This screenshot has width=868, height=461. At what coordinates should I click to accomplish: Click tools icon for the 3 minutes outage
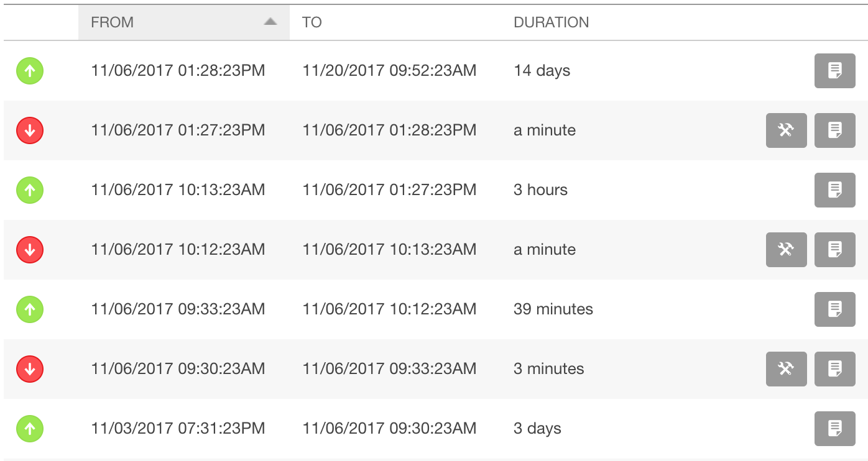click(x=787, y=369)
